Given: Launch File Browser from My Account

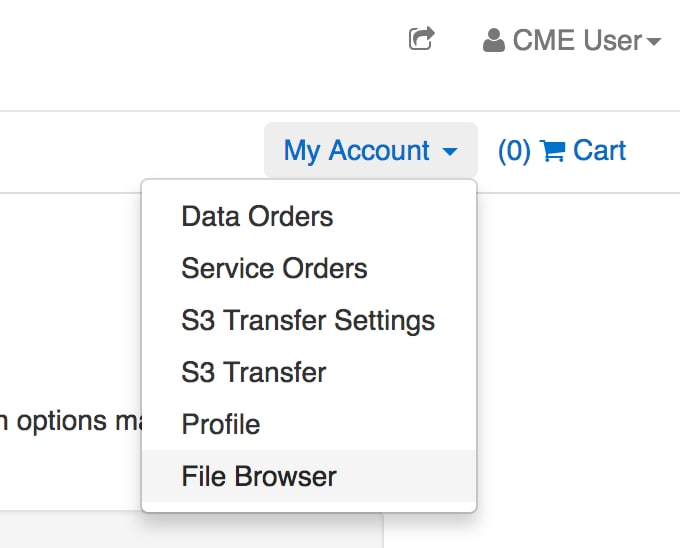Looking at the screenshot, I should (x=259, y=476).
